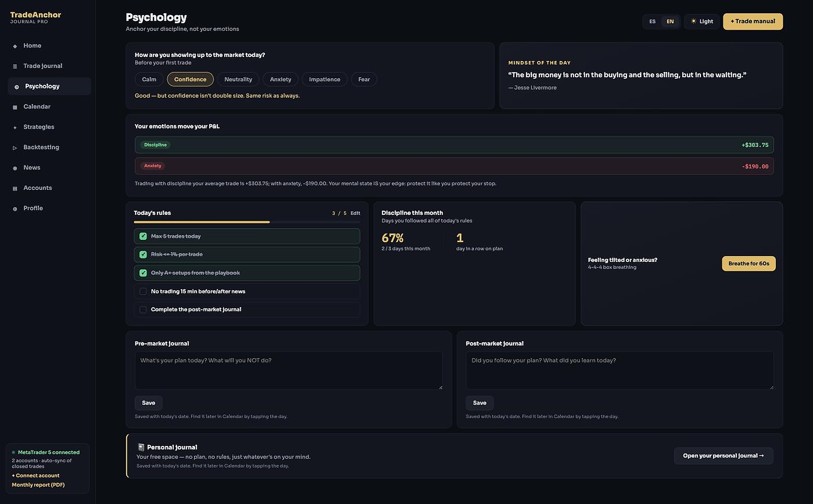Click the Calendar square icon

coord(15,107)
